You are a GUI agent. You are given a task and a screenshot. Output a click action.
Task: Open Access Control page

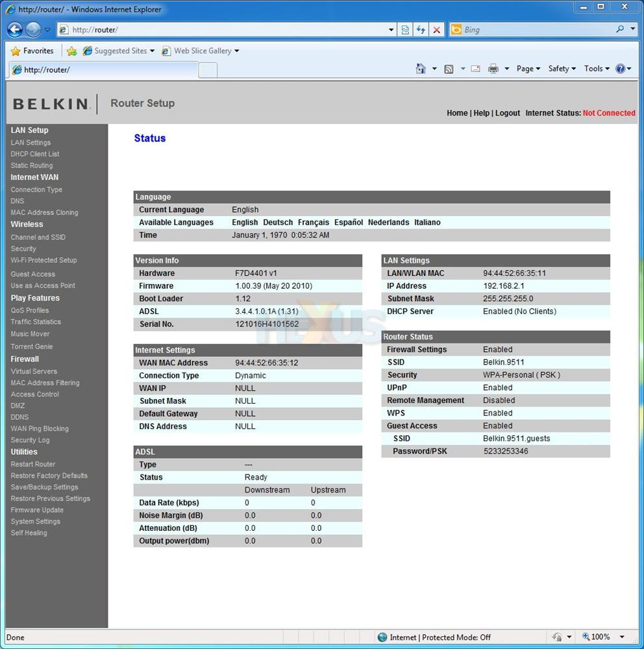(35, 395)
